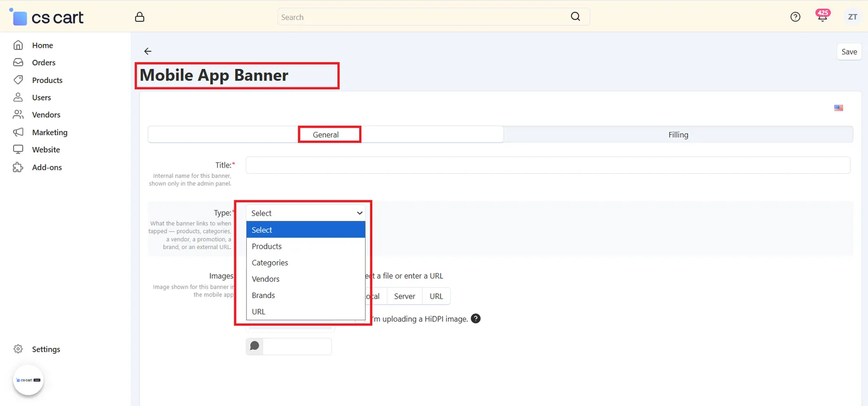Click the URL image source button
This screenshot has height=406, width=868.
click(436, 296)
